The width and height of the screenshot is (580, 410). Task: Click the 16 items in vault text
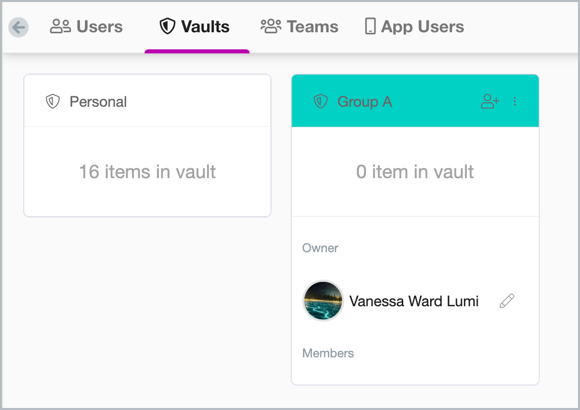pyautogui.click(x=147, y=172)
